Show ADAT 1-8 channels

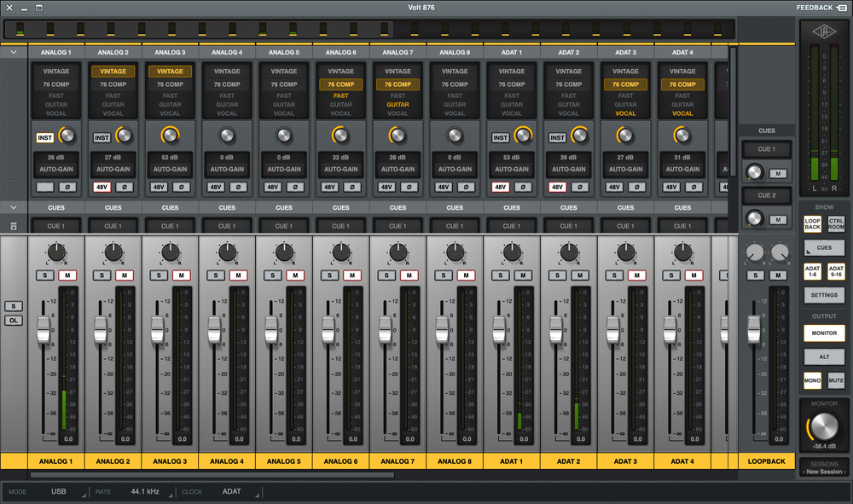click(812, 271)
